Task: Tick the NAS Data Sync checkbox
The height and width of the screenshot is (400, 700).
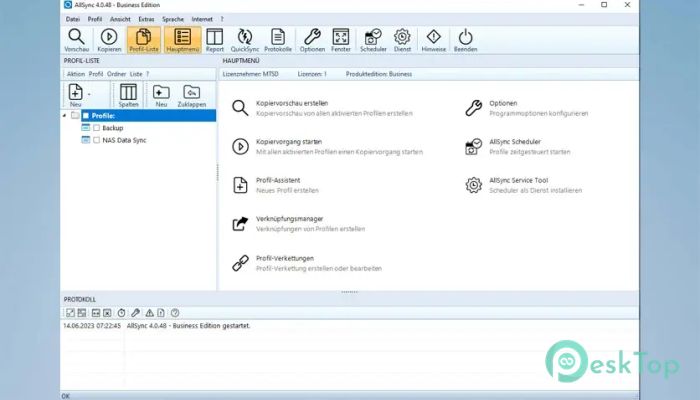Action: (96, 140)
